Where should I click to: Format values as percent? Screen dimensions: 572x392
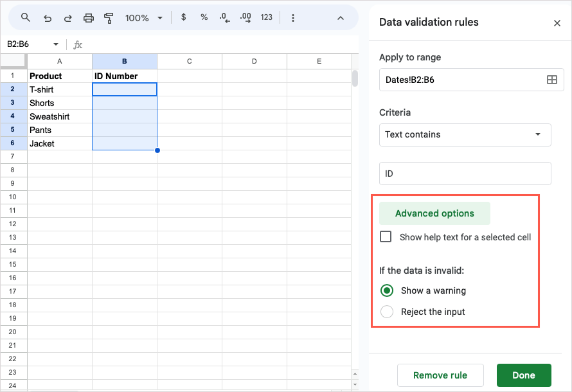click(204, 17)
